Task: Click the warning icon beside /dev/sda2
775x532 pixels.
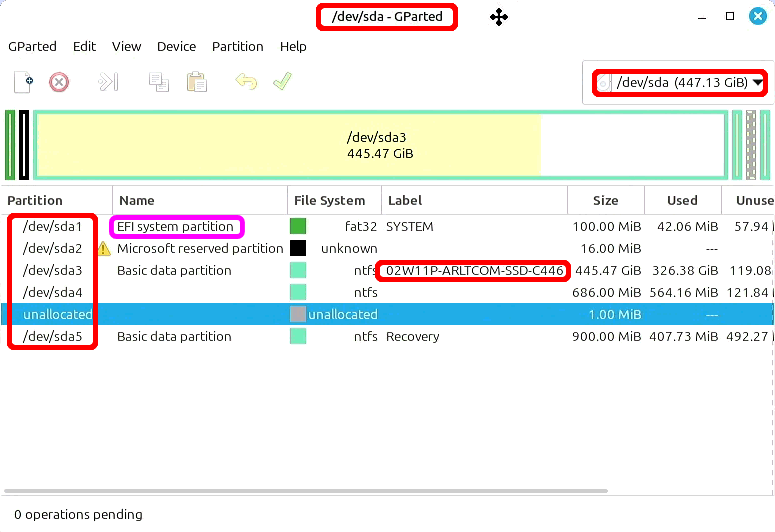Action: [104, 249]
